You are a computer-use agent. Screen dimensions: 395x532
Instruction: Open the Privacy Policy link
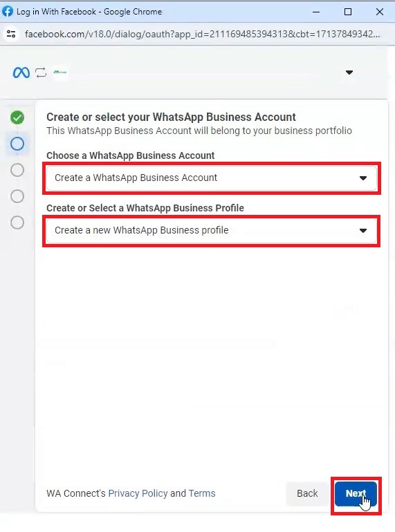pos(138,493)
